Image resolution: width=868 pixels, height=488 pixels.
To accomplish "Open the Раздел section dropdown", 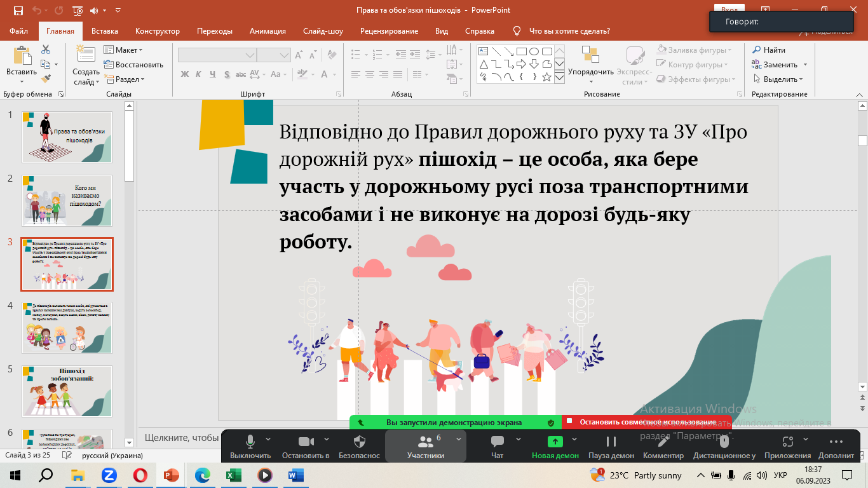I will point(125,79).
